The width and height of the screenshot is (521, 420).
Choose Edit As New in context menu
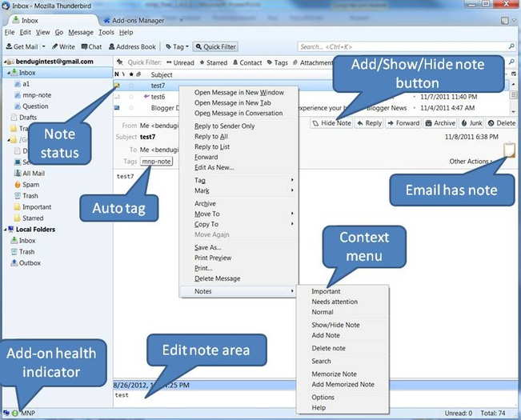[239, 167]
